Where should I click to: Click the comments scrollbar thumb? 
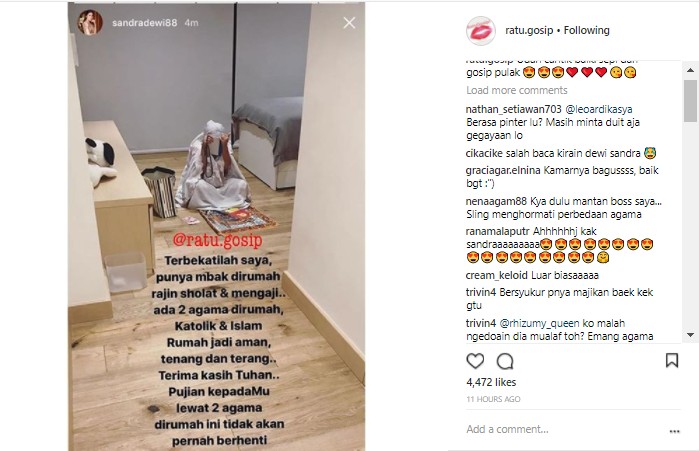pyautogui.click(x=690, y=101)
